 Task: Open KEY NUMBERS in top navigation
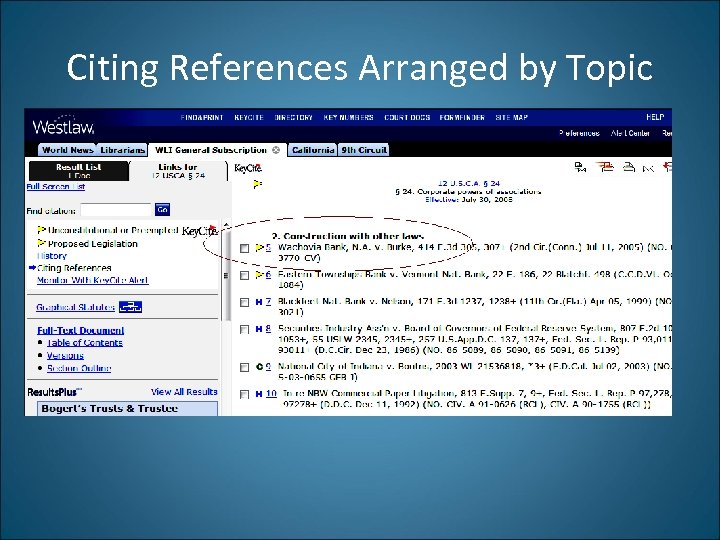coord(348,118)
